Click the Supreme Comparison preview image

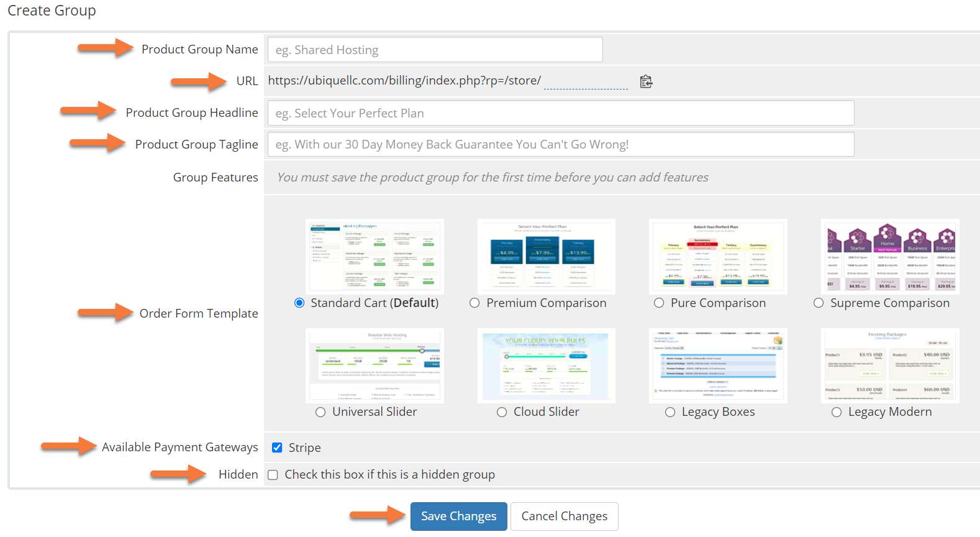click(889, 256)
